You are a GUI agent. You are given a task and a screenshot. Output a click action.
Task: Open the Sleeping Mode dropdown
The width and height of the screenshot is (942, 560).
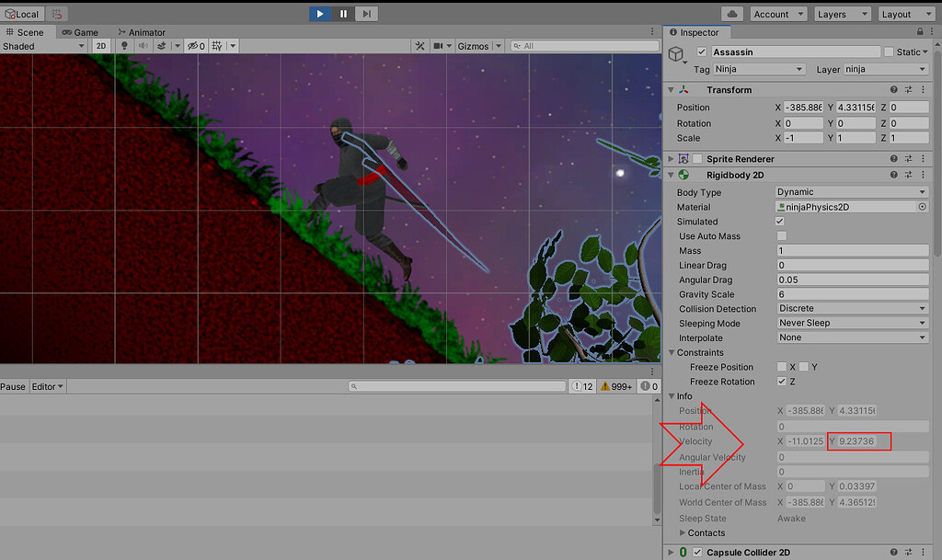click(x=850, y=323)
